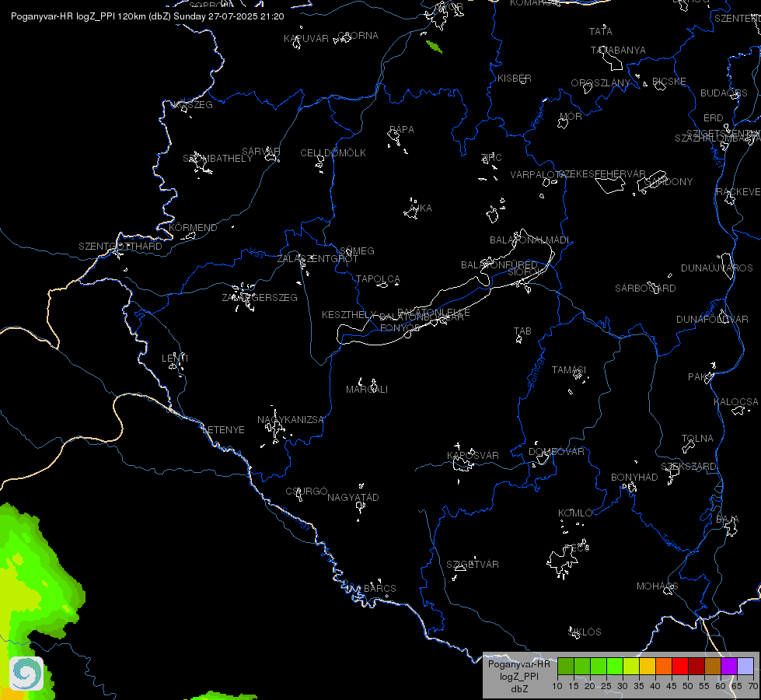Click the BALATONFÜRED town label
This screenshot has width=761, height=700.
tap(499, 265)
